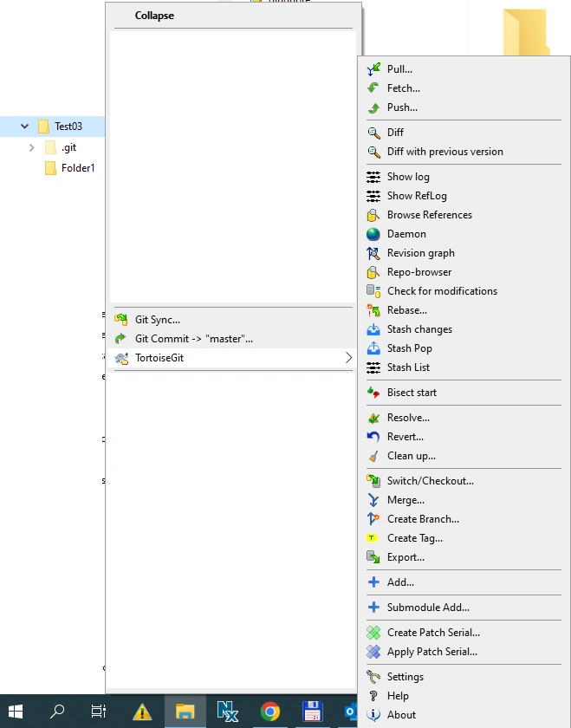Screen dimensions: 571x728
Task: Click the Create Patch Serial icon
Action: click(x=373, y=633)
